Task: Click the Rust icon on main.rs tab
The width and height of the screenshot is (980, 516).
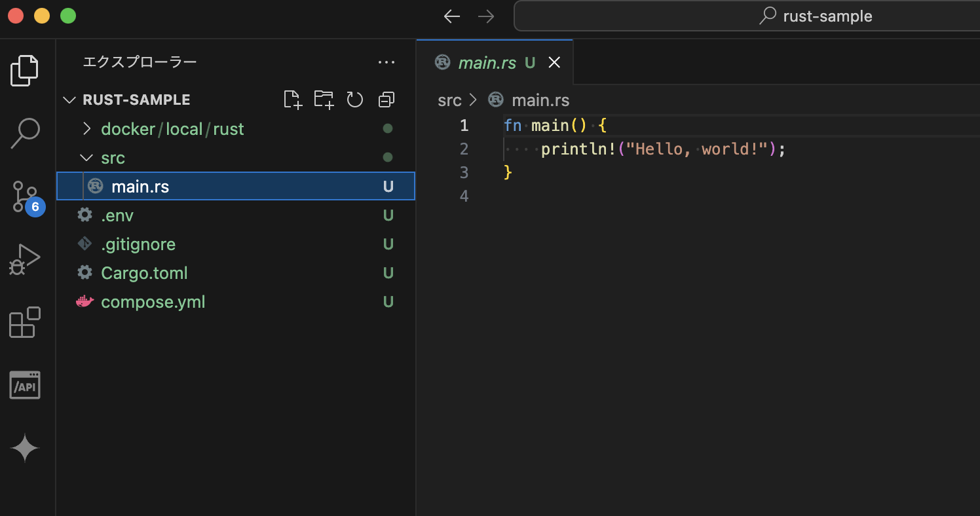Action: [443, 62]
